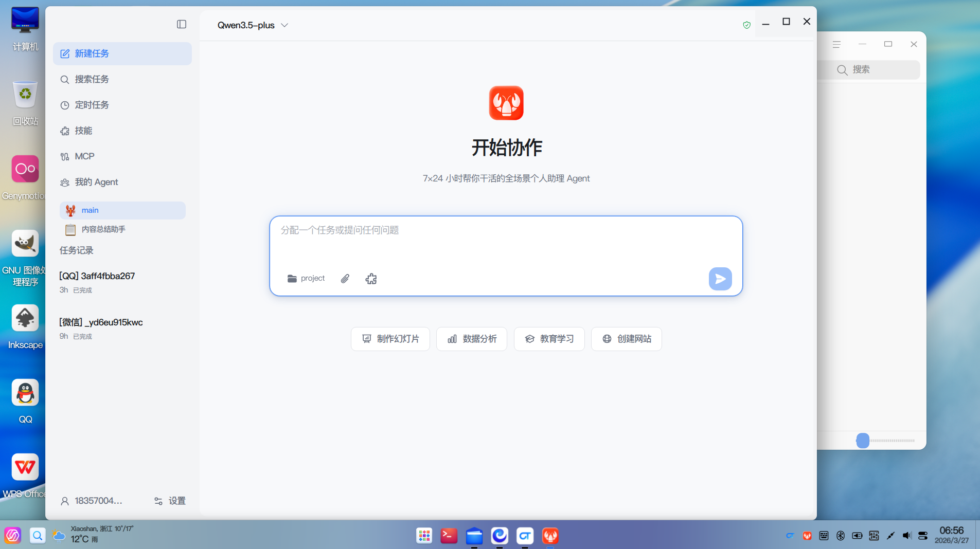Viewport: 980px width, 549px height.
Task: Open the project folder chip in the input area
Action: (306, 278)
